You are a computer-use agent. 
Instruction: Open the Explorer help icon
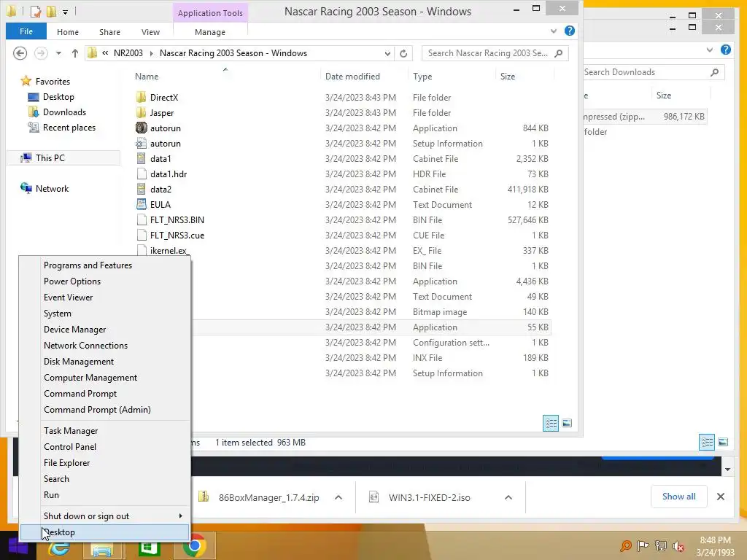click(x=569, y=31)
